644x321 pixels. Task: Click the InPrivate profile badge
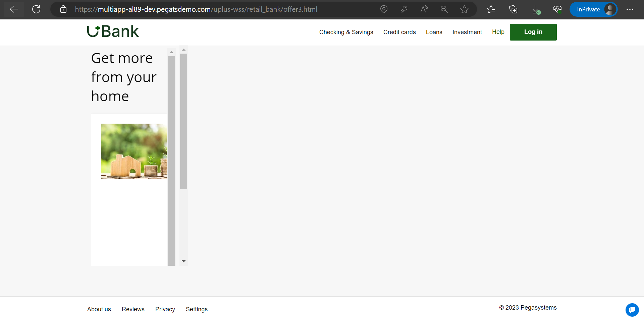click(x=593, y=9)
